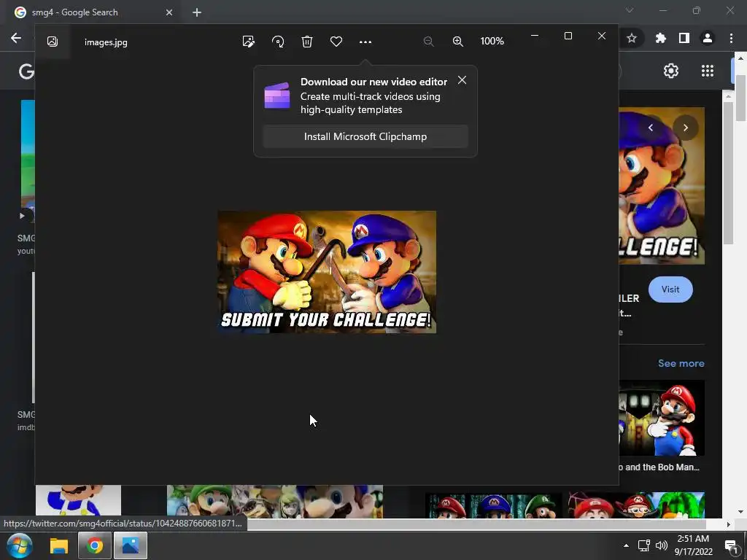Viewport: 747px width, 560px height.
Task: Click the Chrome tab search chevron
Action: (630, 10)
